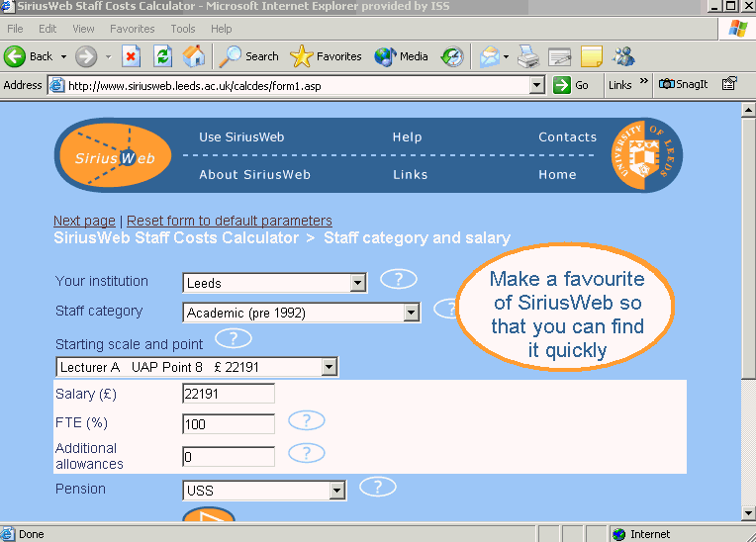This screenshot has height=542, width=756.
Task: Click the help icon beside Pension
Action: coord(378,487)
